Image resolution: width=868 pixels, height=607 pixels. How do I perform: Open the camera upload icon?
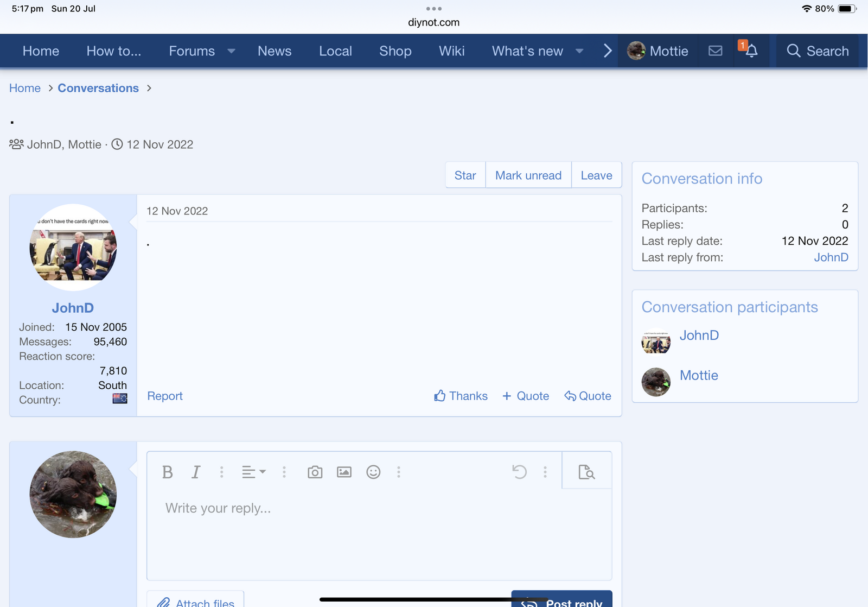coord(315,472)
